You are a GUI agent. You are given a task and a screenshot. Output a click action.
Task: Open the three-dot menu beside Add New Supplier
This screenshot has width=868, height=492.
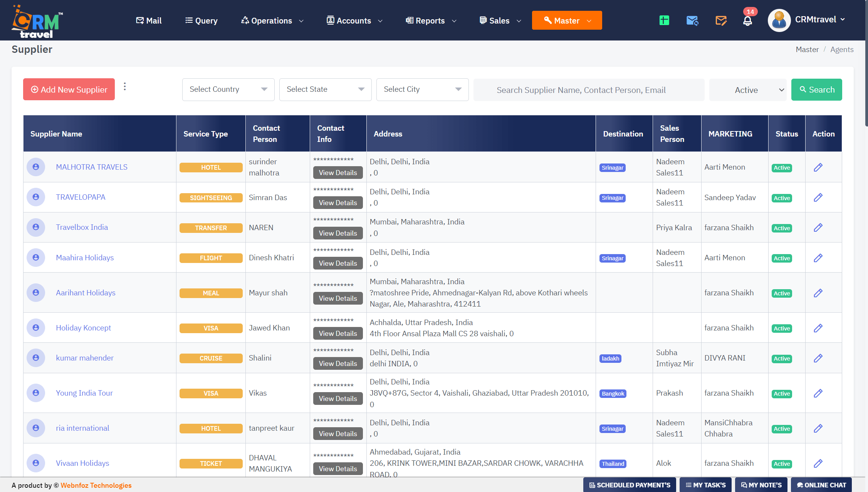tap(124, 86)
